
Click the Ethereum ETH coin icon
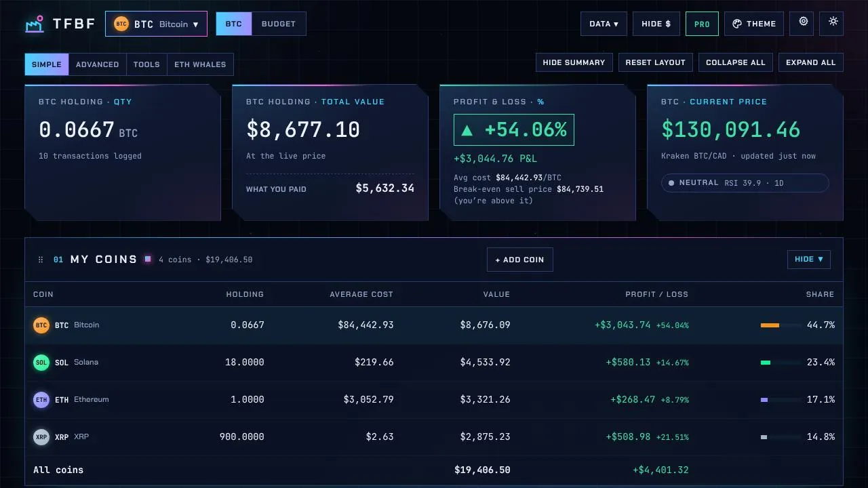click(x=41, y=400)
